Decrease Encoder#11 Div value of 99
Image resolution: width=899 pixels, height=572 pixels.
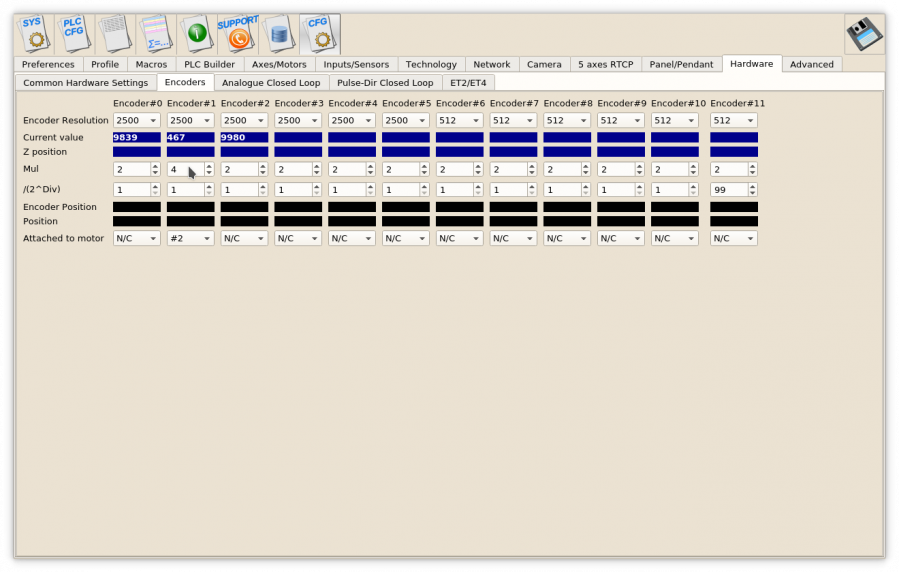[752, 192]
